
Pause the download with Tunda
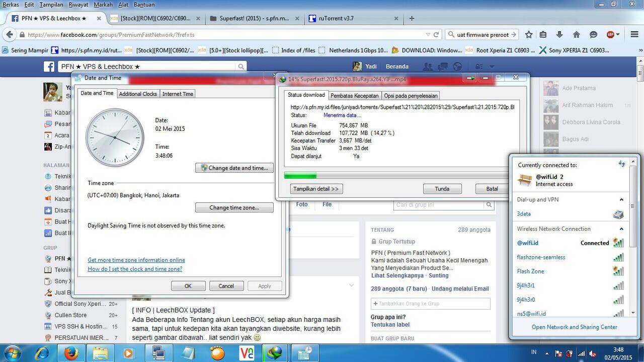[442, 189]
